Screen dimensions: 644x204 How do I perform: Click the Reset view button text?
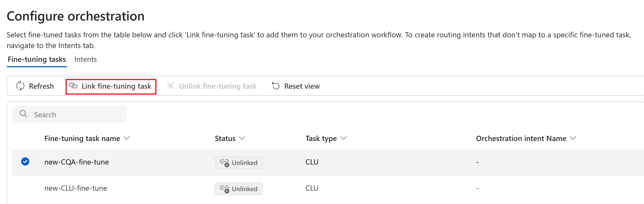coord(302,86)
